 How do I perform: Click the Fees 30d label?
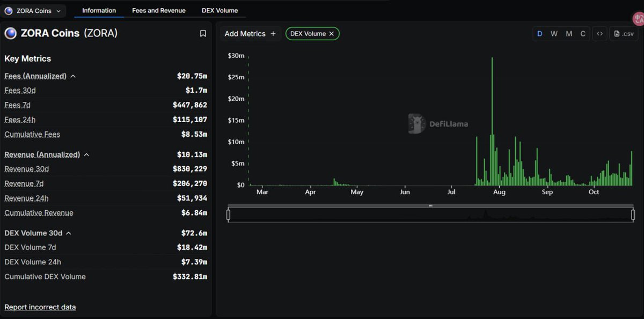tap(20, 91)
